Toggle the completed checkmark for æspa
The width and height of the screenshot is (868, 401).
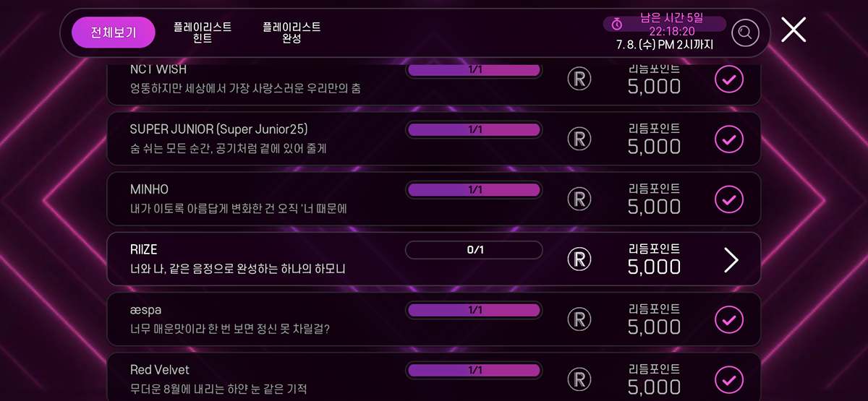click(729, 319)
